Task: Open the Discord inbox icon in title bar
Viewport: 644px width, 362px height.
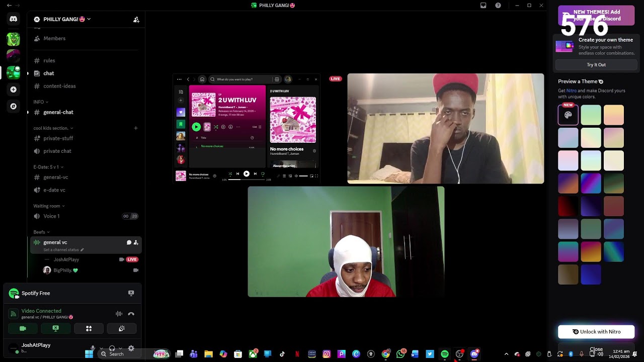Action: point(483,6)
